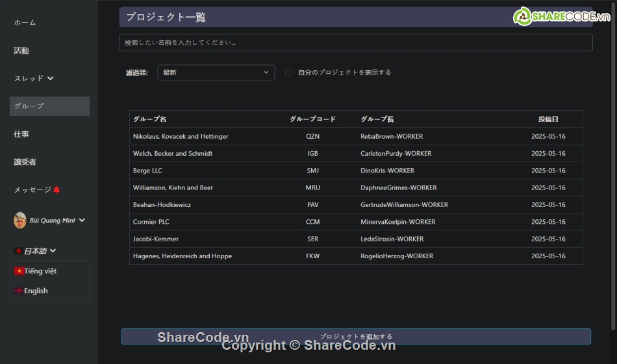Viewport: 617px width, 364px height.
Task: Select the Hagenes, Heidenreich and Hoppe group
Action: tap(183, 256)
